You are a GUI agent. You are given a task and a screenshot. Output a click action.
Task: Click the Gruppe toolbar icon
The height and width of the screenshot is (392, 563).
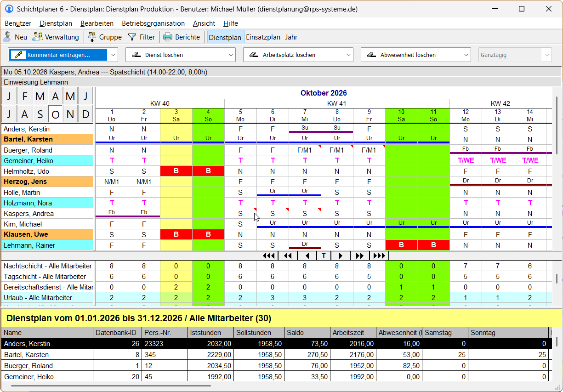tap(92, 37)
